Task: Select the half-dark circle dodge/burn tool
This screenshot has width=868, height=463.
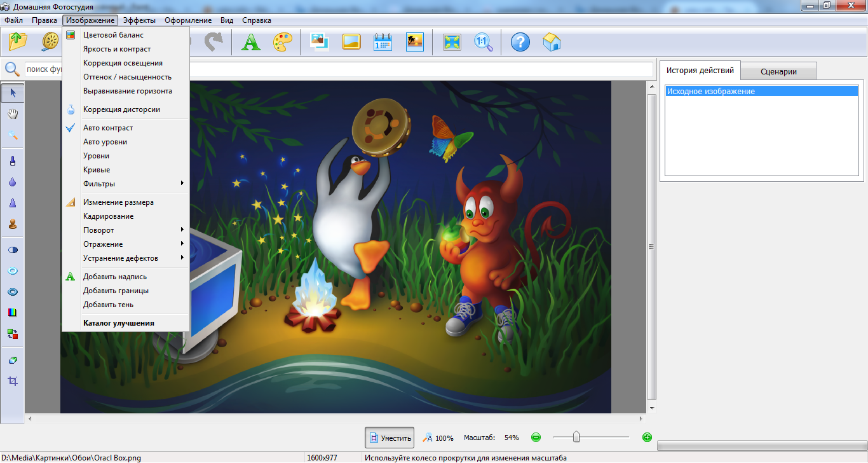Action: [x=13, y=250]
